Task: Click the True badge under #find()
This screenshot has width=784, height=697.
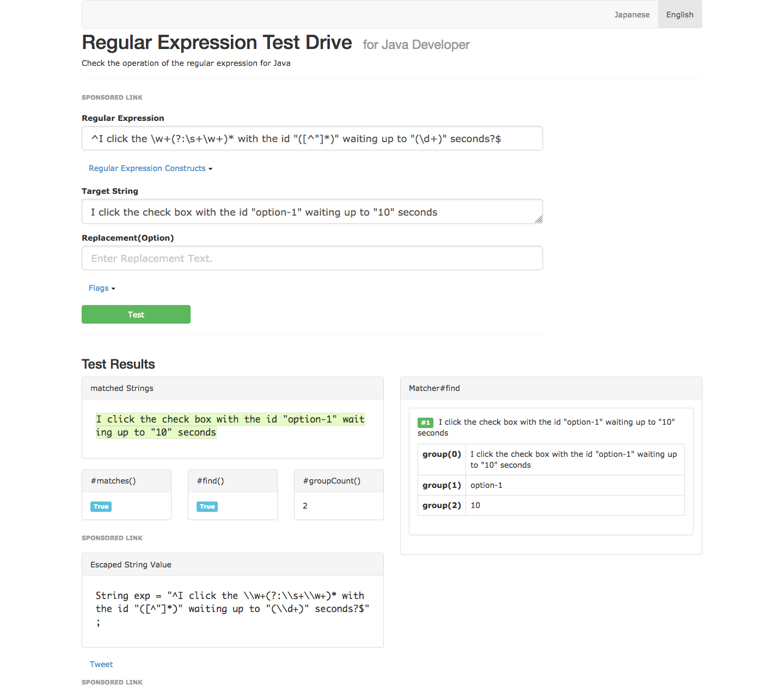Action: pyautogui.click(x=207, y=506)
